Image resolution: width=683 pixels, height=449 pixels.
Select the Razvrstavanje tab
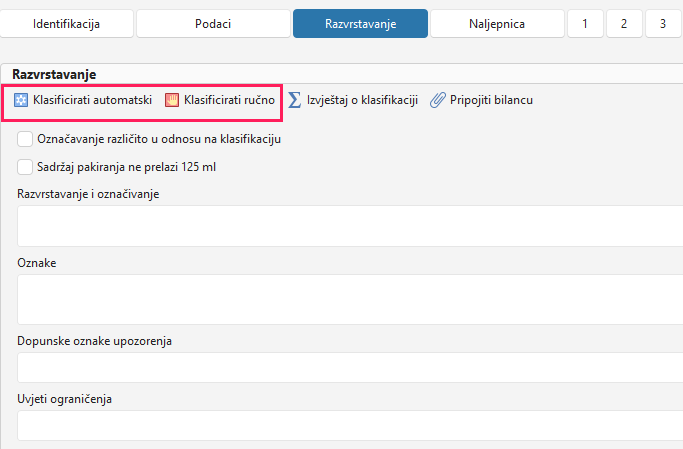tap(360, 24)
